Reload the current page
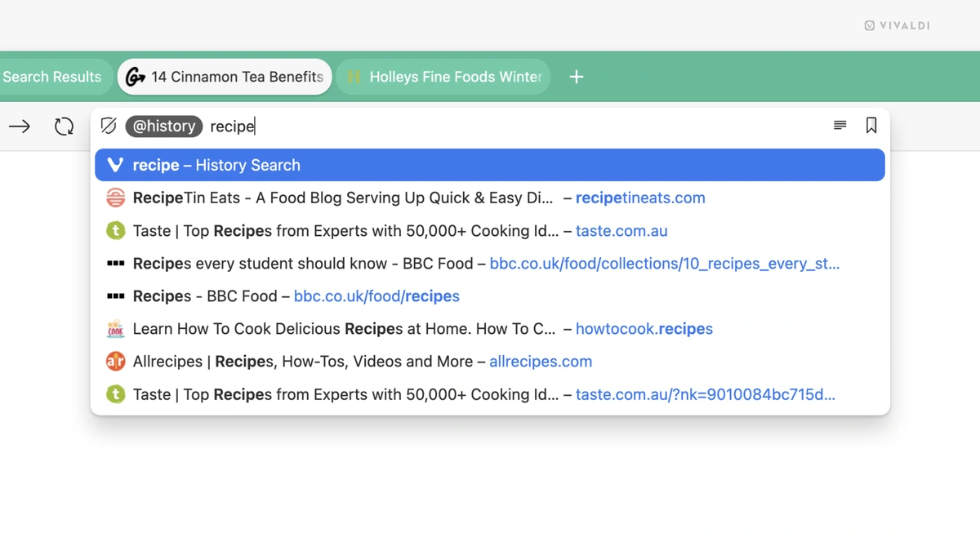980x551 pixels. point(64,126)
